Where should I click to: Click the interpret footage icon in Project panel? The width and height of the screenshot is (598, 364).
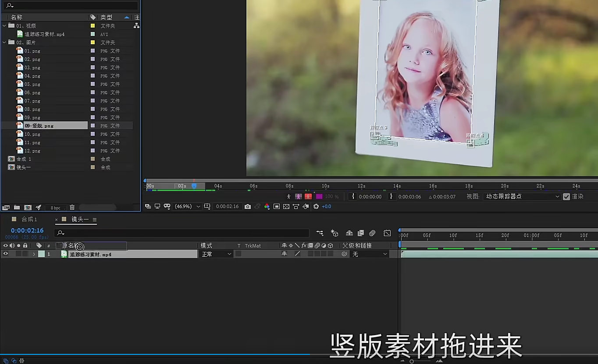tap(6, 208)
